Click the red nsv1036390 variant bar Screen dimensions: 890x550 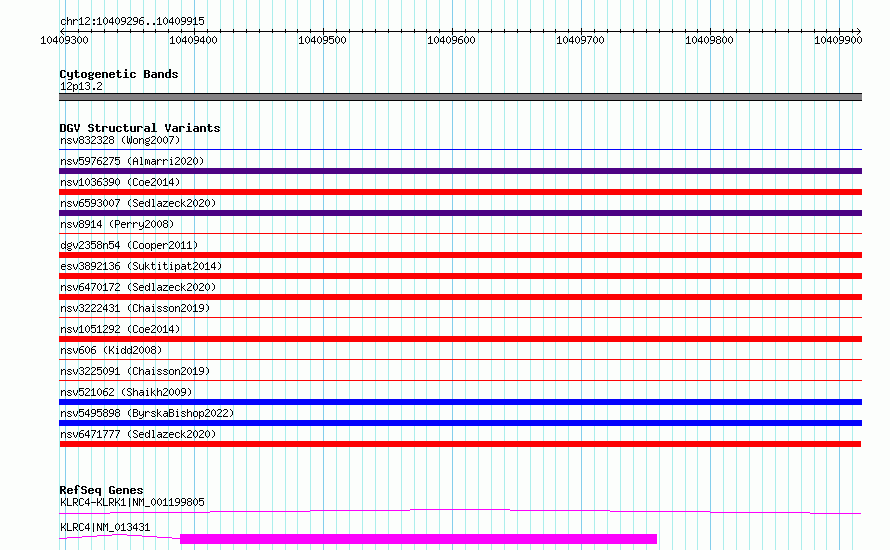click(460, 192)
